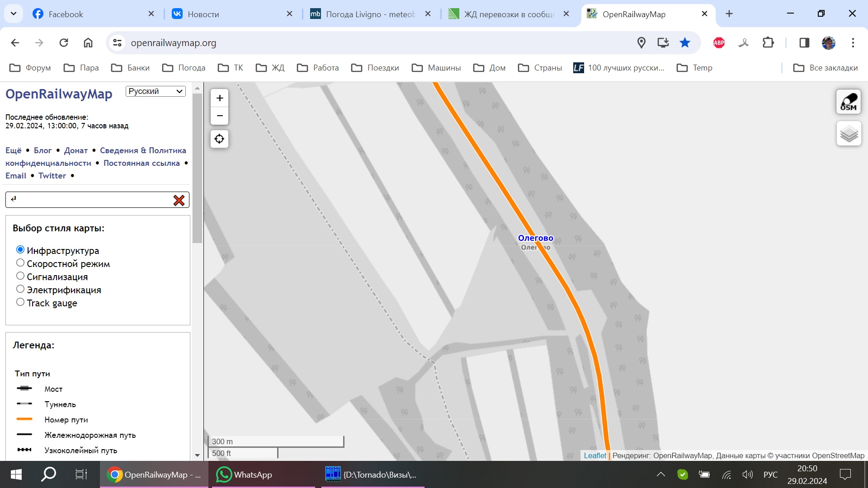Clear search with red X icon

[179, 200]
